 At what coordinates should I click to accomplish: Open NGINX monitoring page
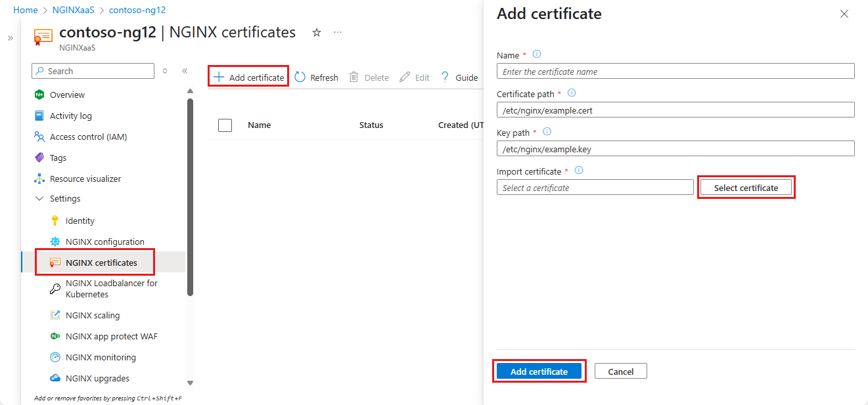click(x=101, y=357)
